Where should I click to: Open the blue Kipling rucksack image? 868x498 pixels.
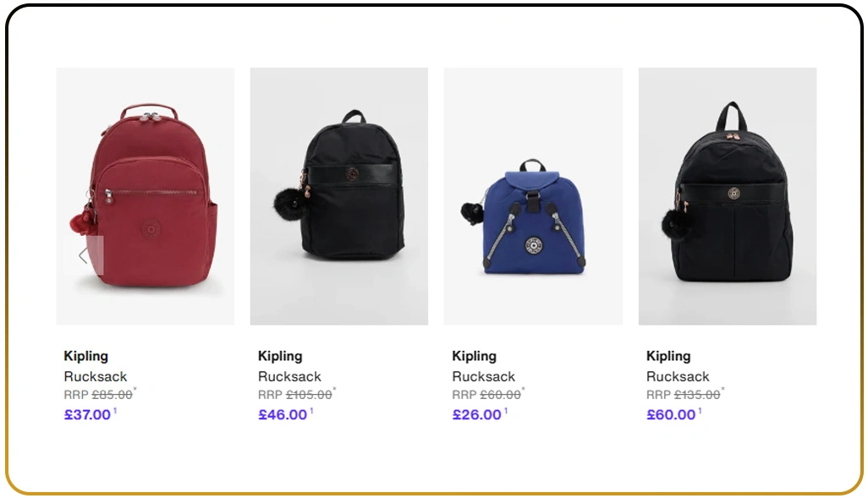[533, 196]
